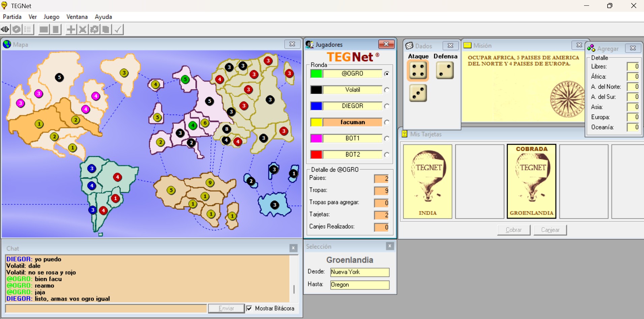644x319 pixels.
Task: Select the INDIA card
Action: coord(427,181)
